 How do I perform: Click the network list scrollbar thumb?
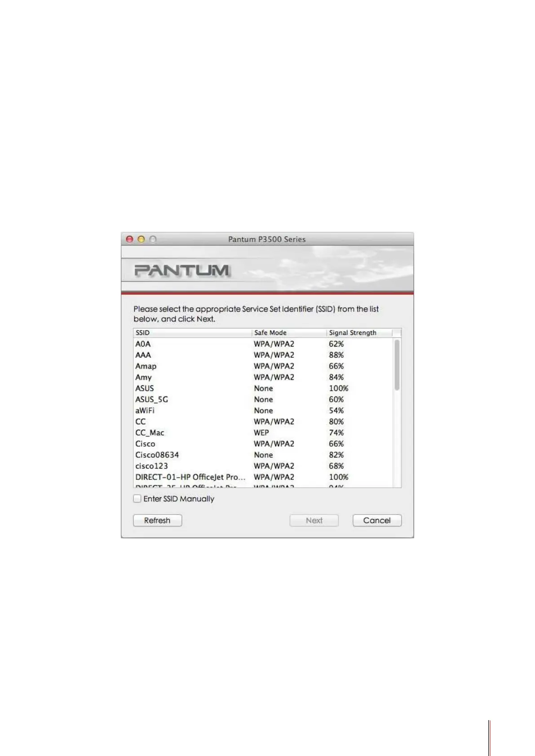(397, 365)
